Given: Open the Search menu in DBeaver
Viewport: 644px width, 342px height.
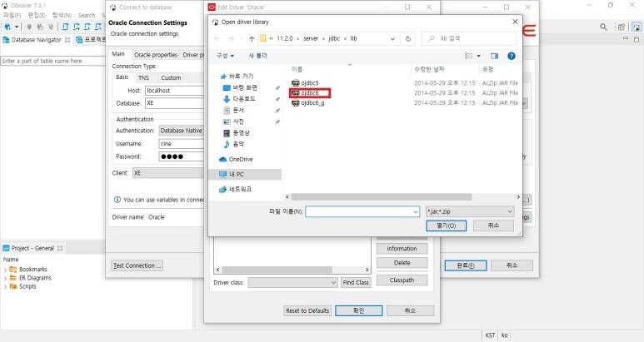Looking at the screenshot, I should (87, 15).
